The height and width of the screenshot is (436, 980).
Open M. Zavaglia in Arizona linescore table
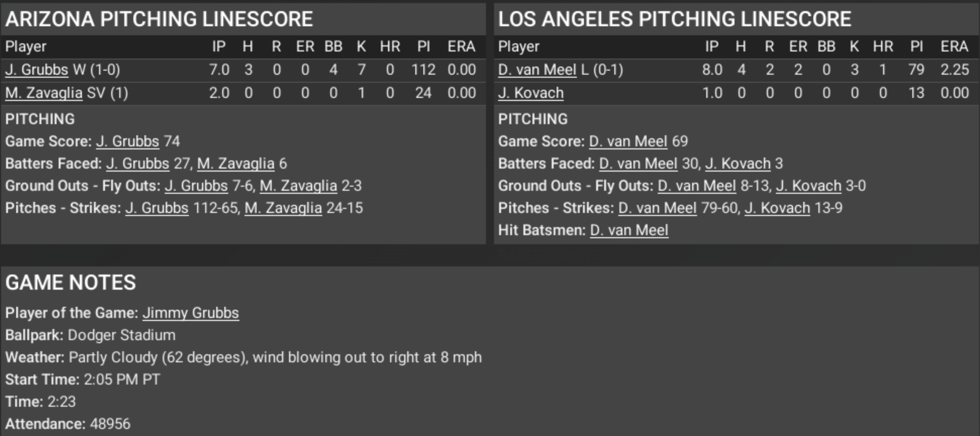tap(43, 93)
